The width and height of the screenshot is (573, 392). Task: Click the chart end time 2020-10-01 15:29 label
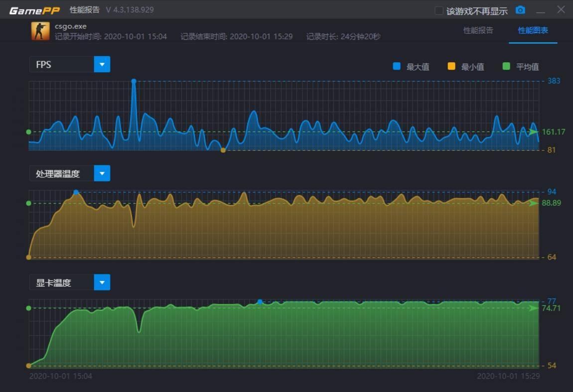(508, 376)
